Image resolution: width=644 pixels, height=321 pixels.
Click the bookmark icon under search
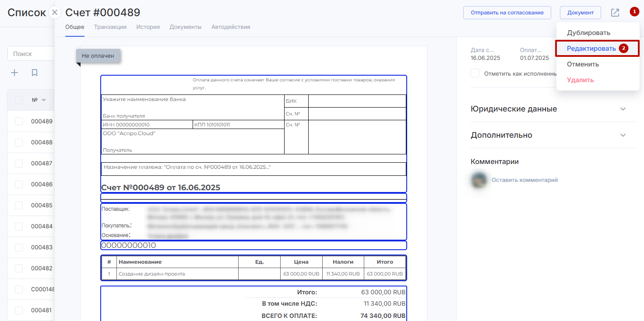(35, 73)
